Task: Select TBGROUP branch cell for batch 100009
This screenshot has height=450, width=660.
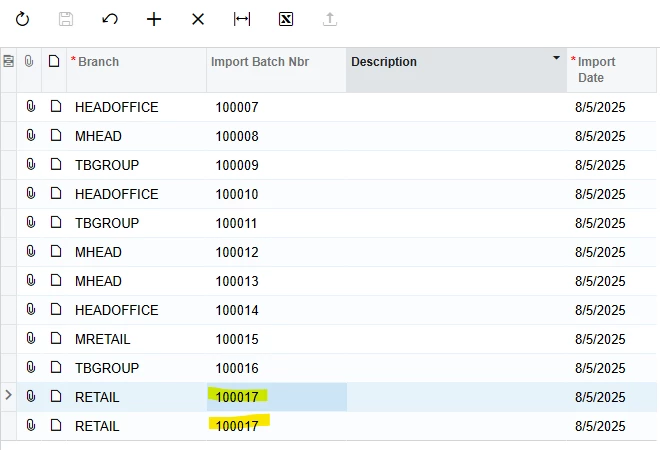Action: (x=136, y=165)
